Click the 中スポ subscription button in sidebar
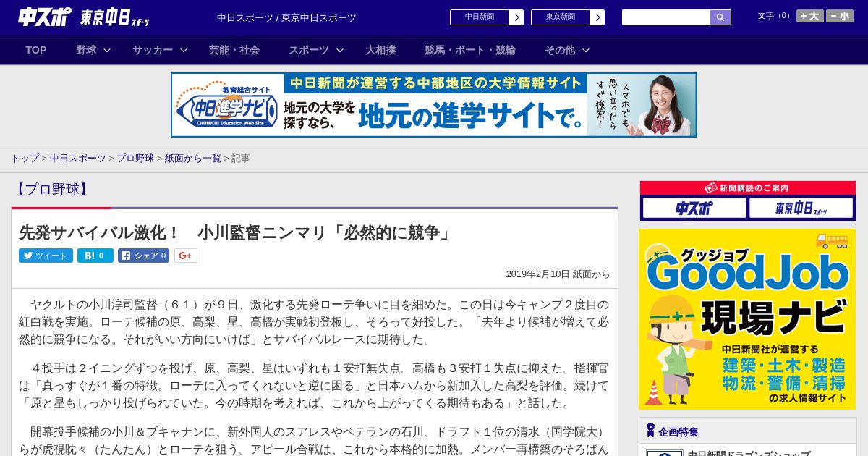 coord(694,208)
